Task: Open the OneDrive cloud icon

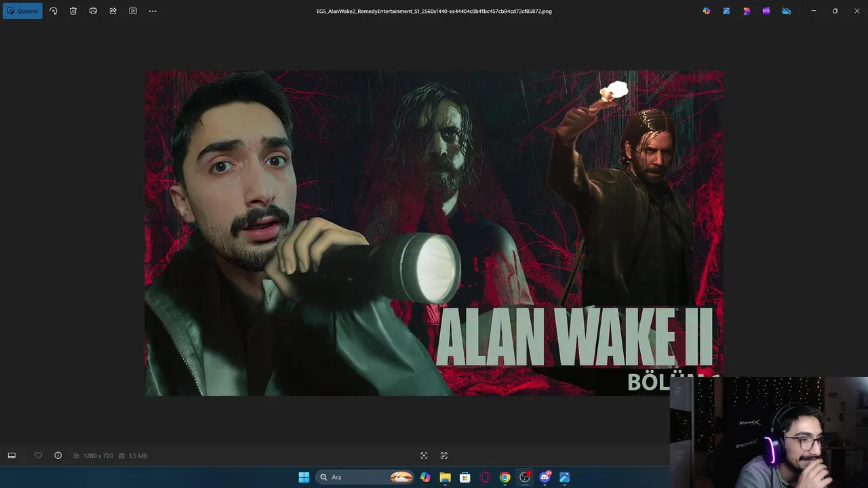Action: (787, 11)
